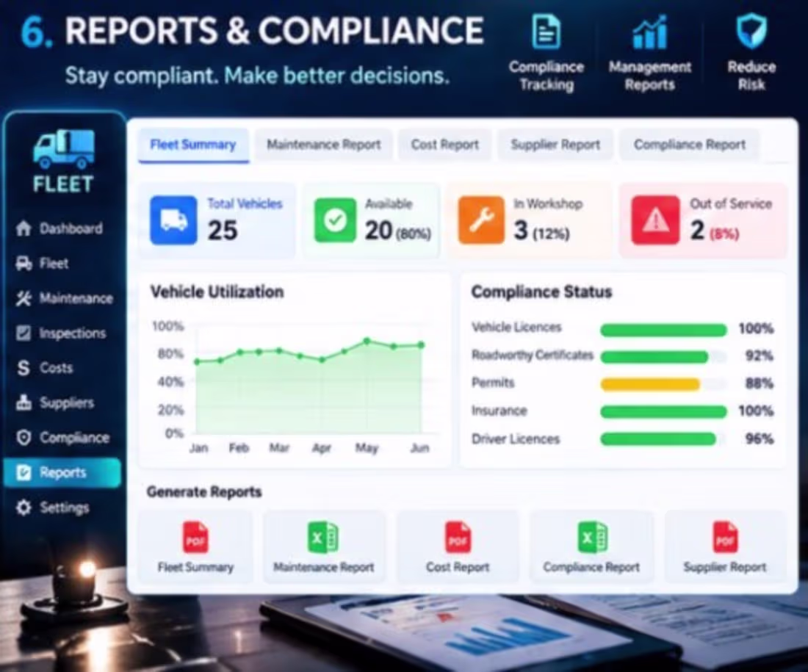Click the Management Reports chart icon
Screen dimensions: 808x672
[x=650, y=32]
